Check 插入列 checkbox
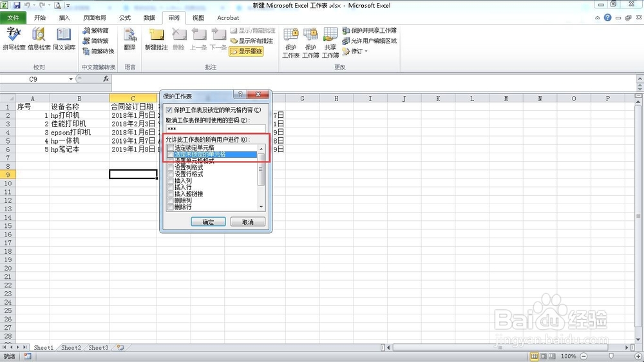Viewport: 644px width, 362px height. [170, 181]
